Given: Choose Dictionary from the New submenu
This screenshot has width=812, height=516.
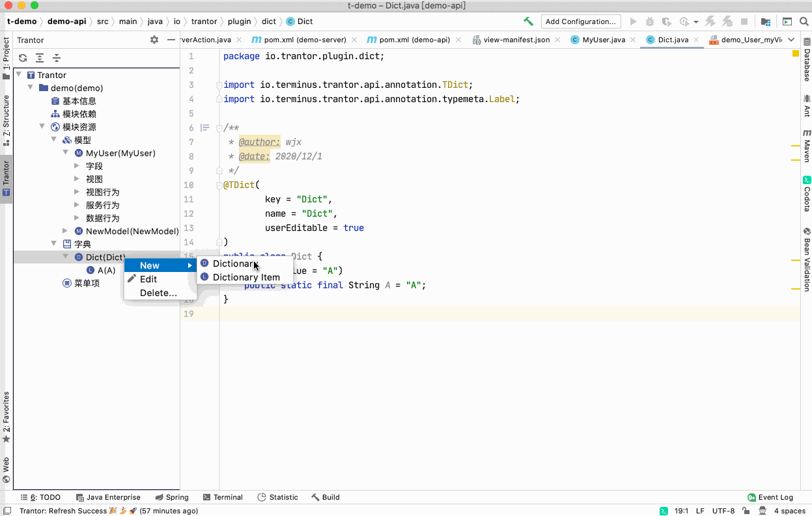Looking at the screenshot, I should click(x=244, y=264).
